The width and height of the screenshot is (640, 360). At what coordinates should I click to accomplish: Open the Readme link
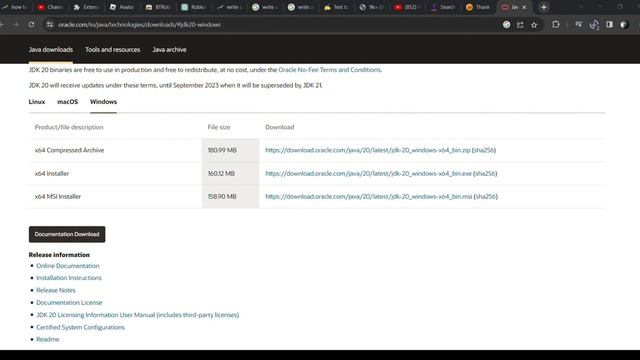(48, 339)
